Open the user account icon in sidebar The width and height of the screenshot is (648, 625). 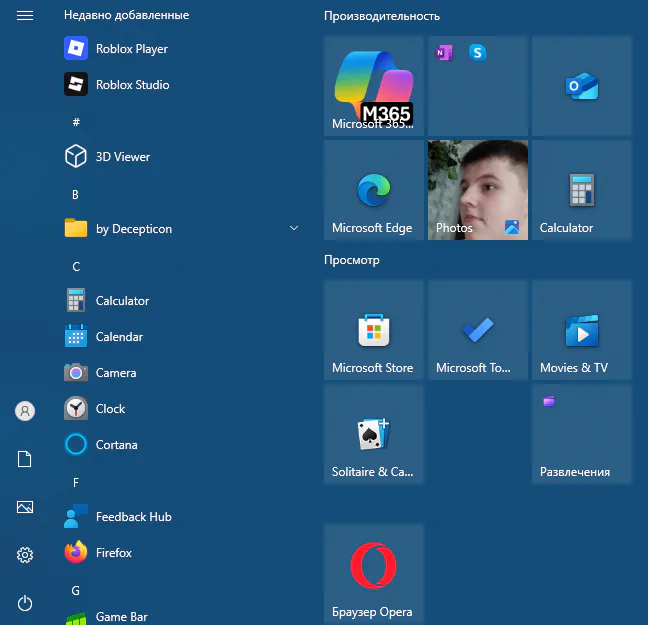pos(25,411)
